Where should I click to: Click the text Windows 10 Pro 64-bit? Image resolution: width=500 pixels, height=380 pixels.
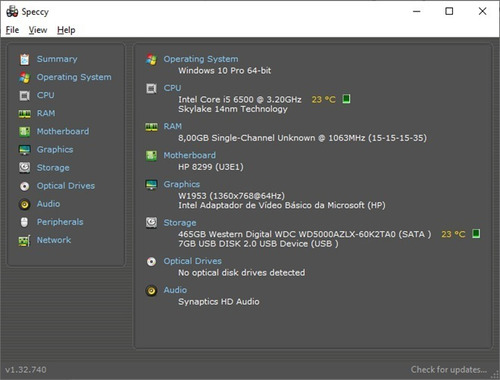pyautogui.click(x=225, y=71)
